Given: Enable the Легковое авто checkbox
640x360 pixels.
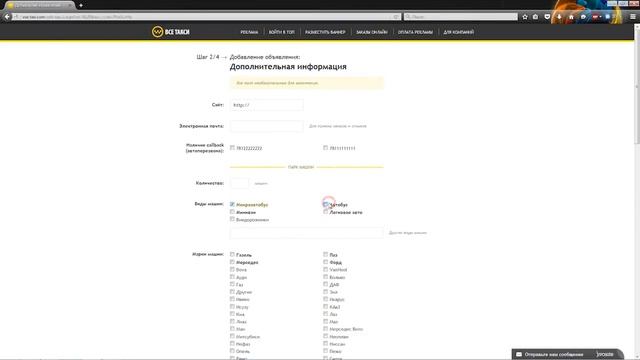Looking at the screenshot, I should tap(325, 212).
